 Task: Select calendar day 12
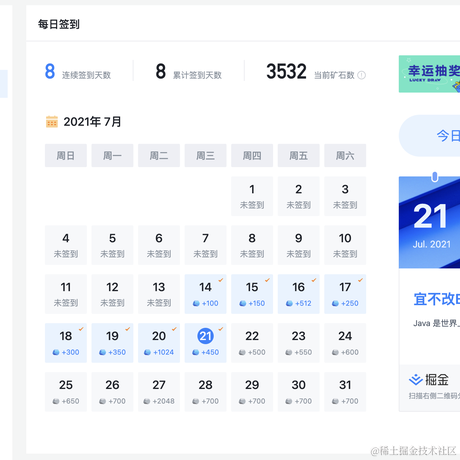[112, 294]
